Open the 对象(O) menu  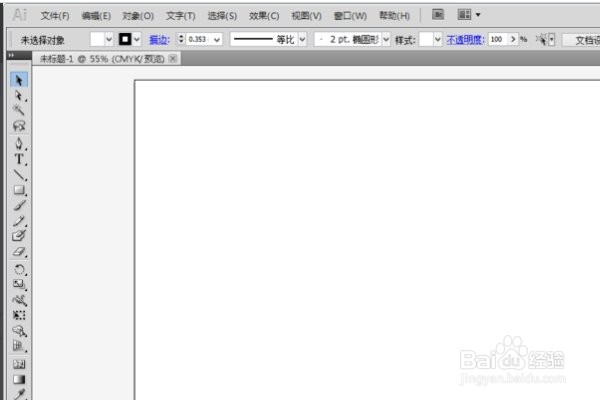pyautogui.click(x=138, y=16)
